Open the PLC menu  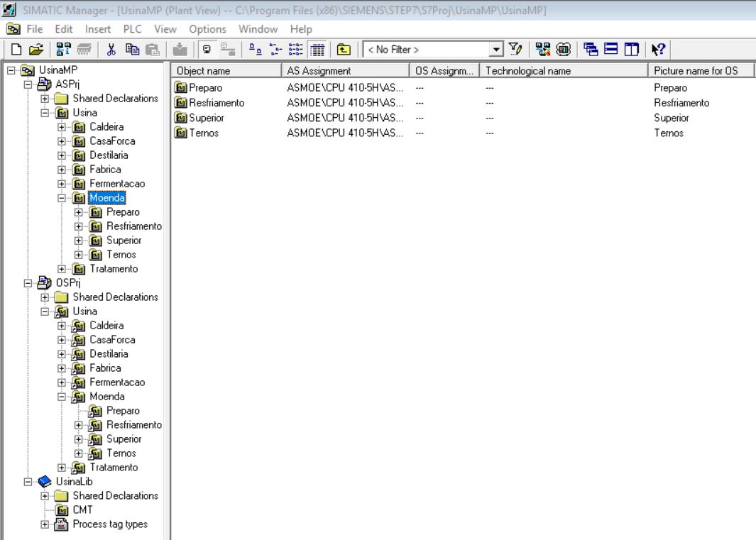(133, 29)
